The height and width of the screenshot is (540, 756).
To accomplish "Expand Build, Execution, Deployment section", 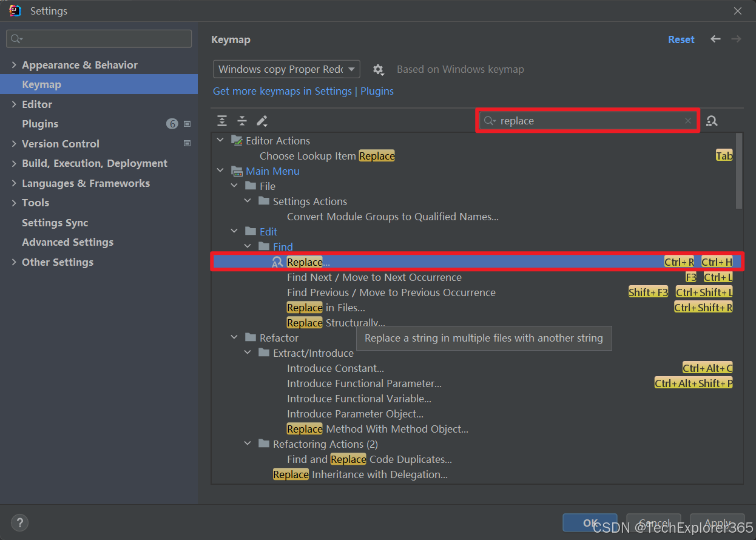I will pyautogui.click(x=14, y=163).
